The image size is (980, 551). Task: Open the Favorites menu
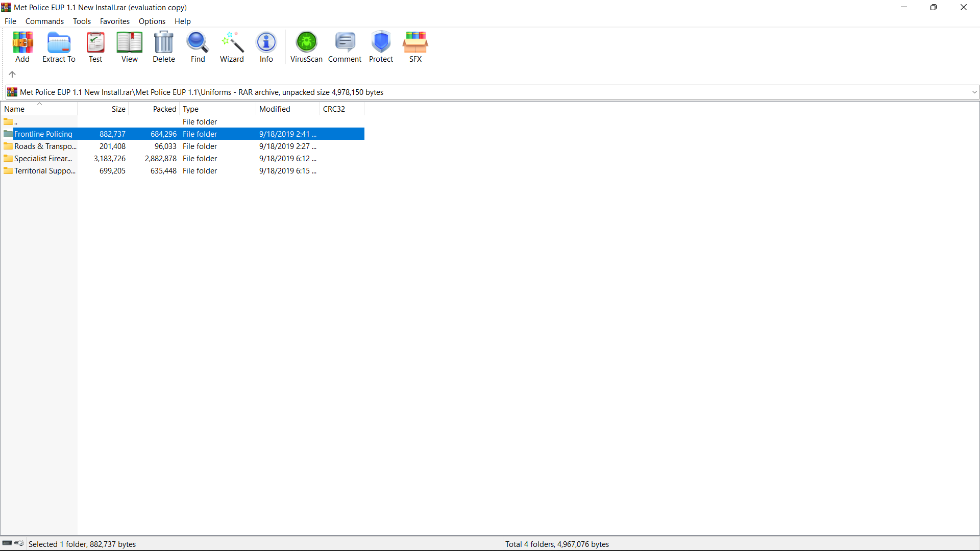114,21
